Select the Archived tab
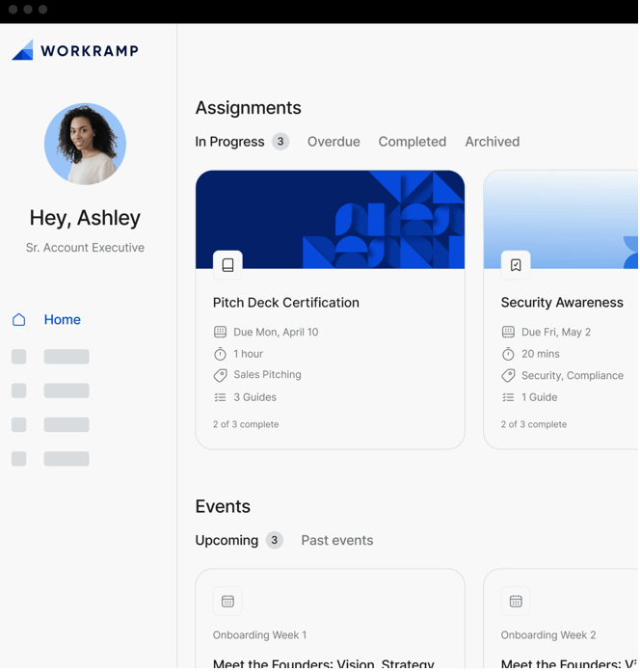Image resolution: width=640 pixels, height=672 pixels. click(x=492, y=142)
